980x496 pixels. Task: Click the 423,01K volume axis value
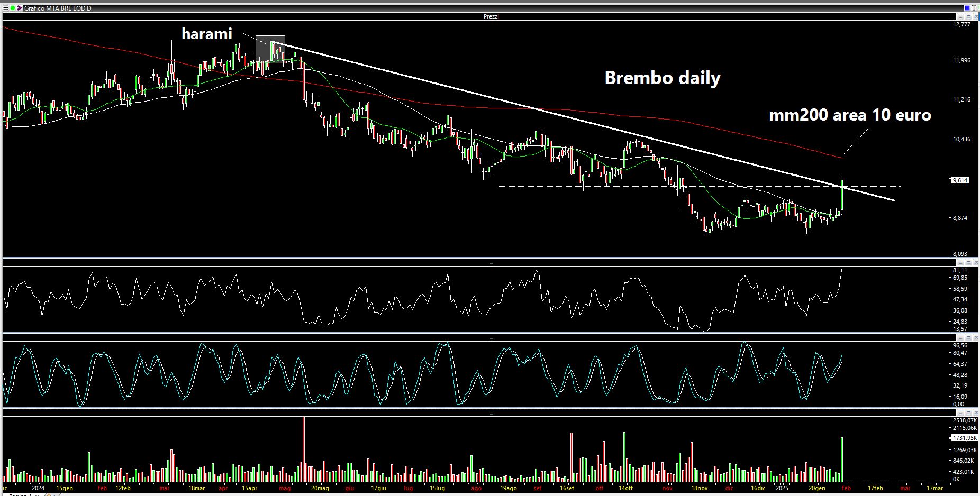963,472
